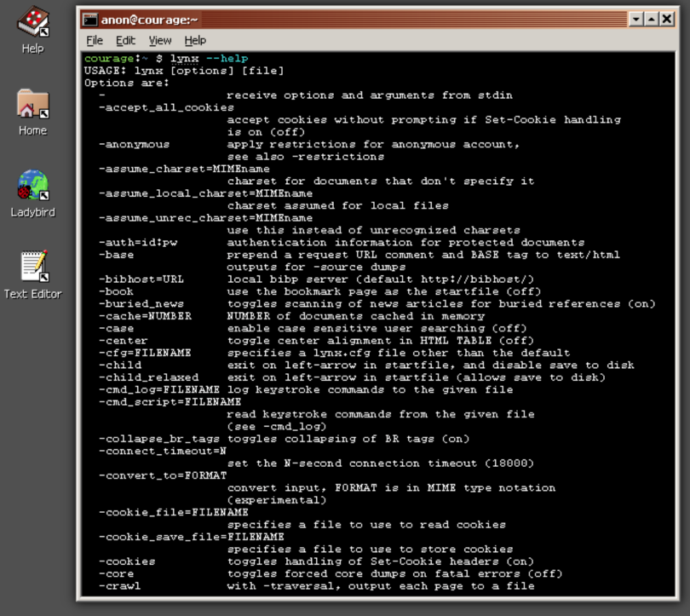Minimize the terminal window
This screenshot has height=616, width=690.
[x=635, y=20]
